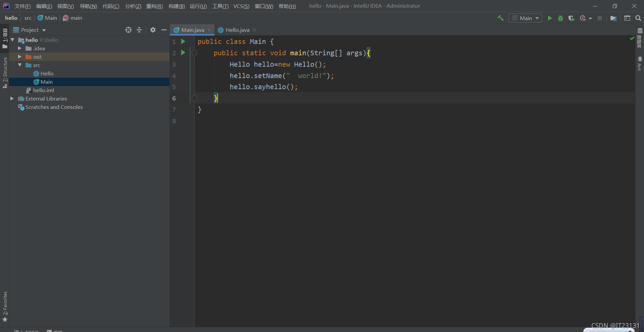Open the 构建(B) menu

pyautogui.click(x=177, y=6)
